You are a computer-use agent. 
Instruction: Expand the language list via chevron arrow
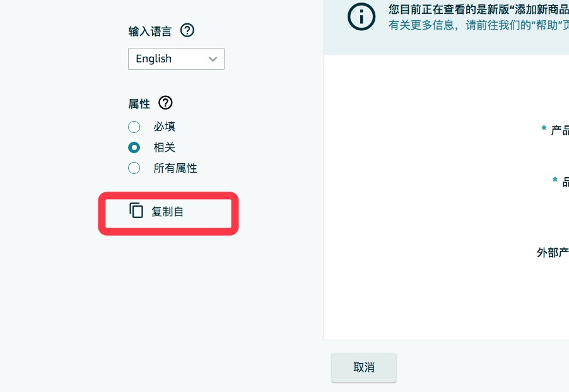[x=213, y=59]
